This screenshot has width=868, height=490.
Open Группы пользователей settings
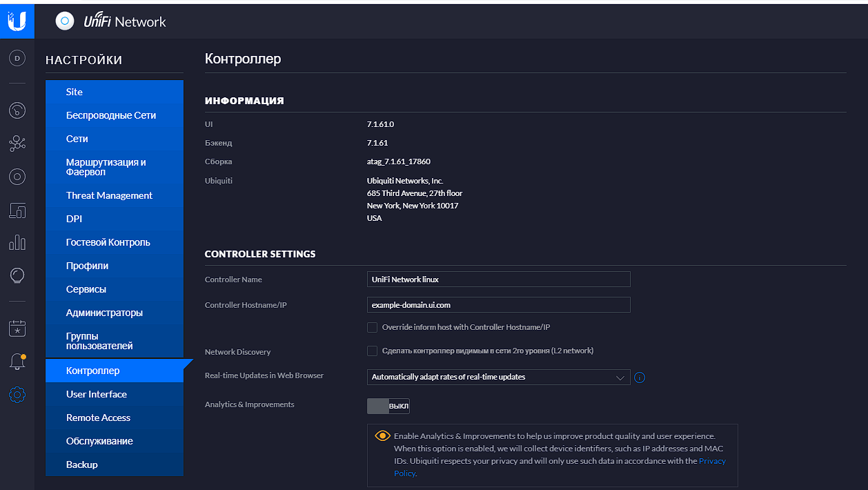click(115, 341)
